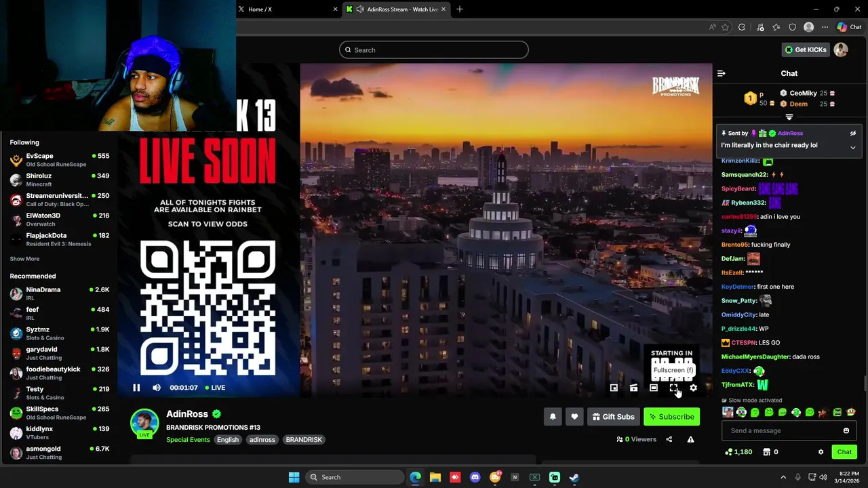Open the volume icon in system tray
The image size is (868, 488).
pos(823,477)
